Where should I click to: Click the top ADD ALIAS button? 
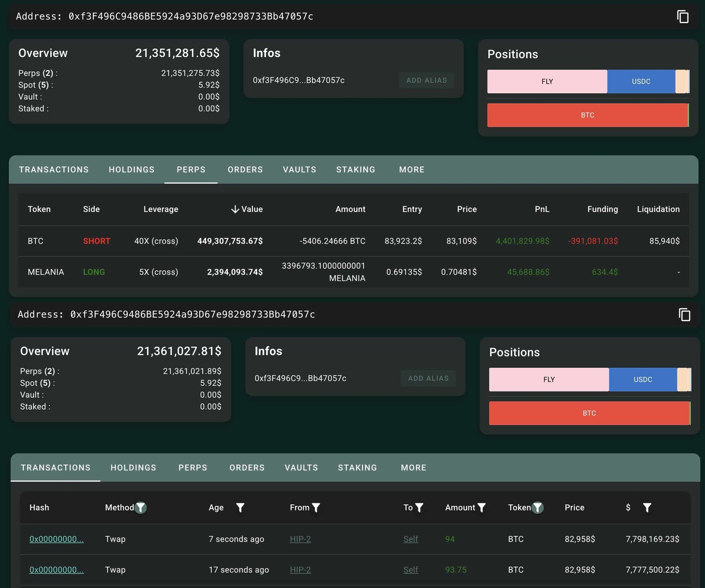[426, 80]
